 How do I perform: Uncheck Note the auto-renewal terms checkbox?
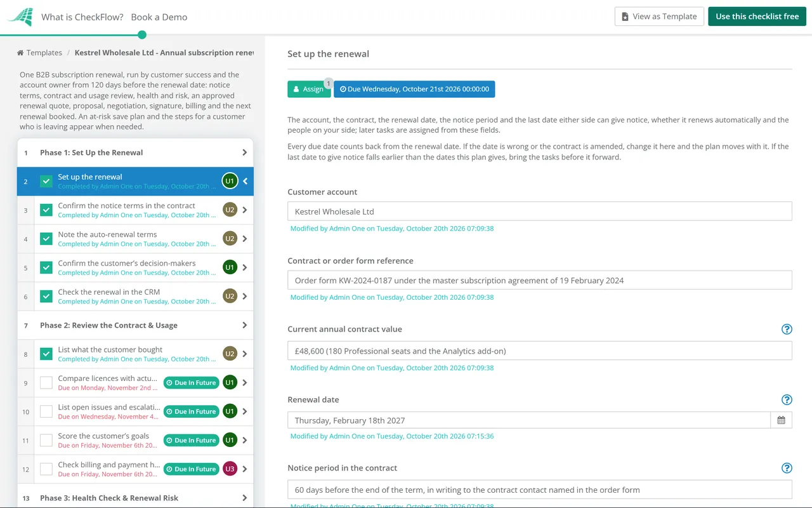46,239
